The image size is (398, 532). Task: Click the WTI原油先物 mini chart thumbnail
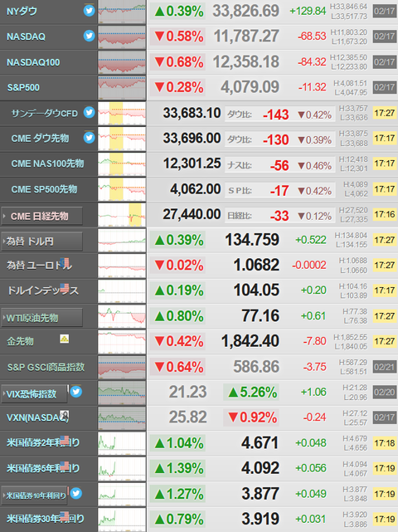[x=122, y=316]
